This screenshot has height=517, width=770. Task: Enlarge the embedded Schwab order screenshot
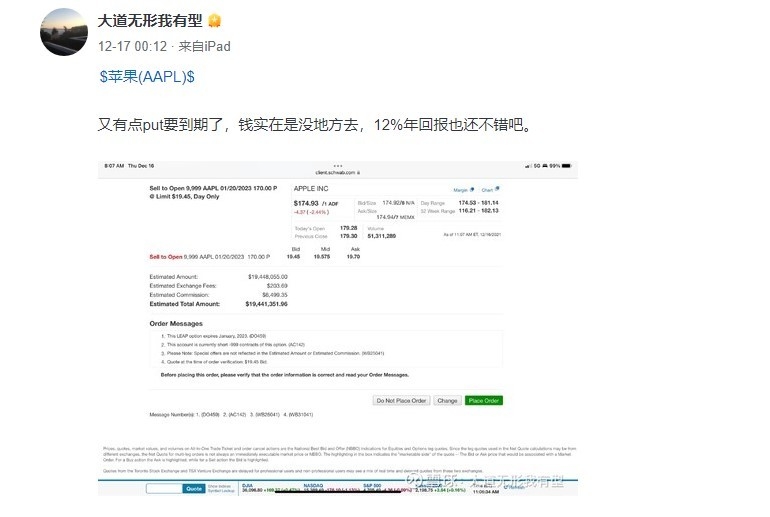point(338,327)
